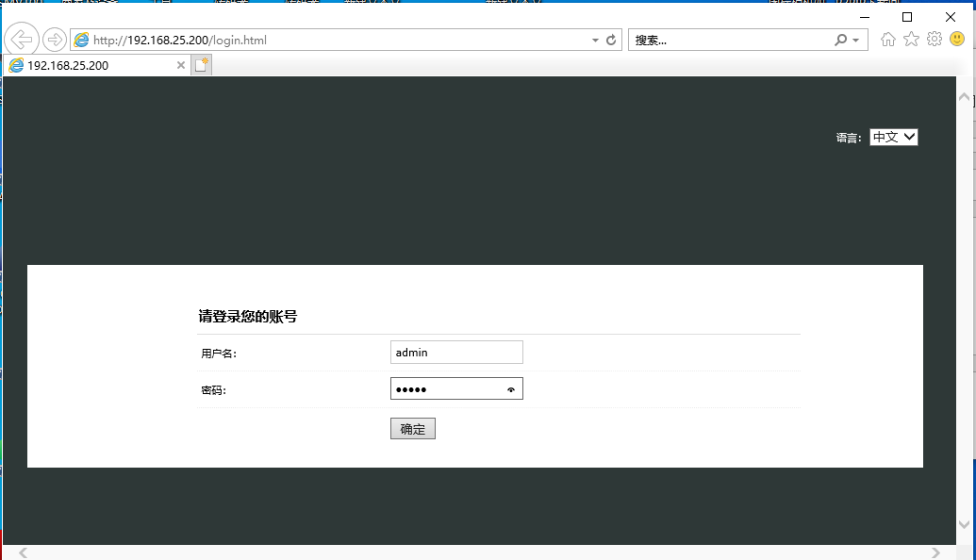Open a new browser tab

201,64
